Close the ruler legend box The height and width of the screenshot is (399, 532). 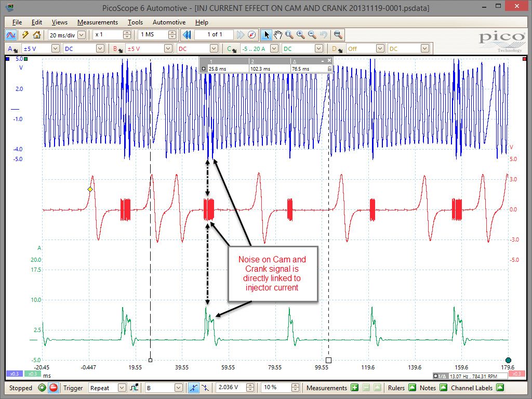pyautogui.click(x=329, y=60)
